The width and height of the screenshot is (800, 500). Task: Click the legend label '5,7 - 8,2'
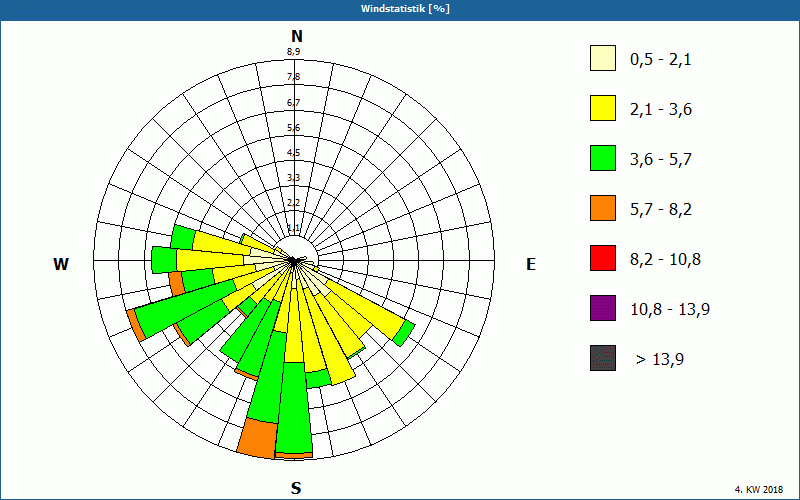[x=661, y=210]
